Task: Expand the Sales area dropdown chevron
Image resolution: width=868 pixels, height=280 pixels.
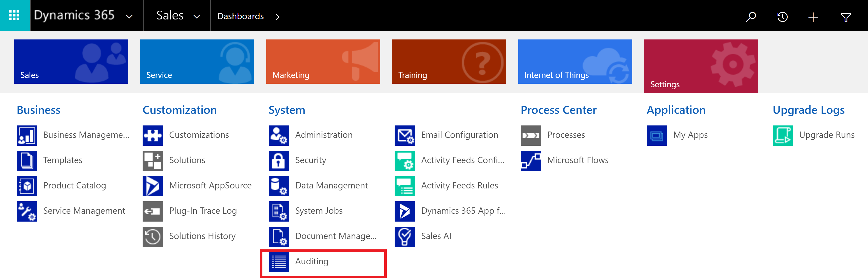Action: click(197, 16)
